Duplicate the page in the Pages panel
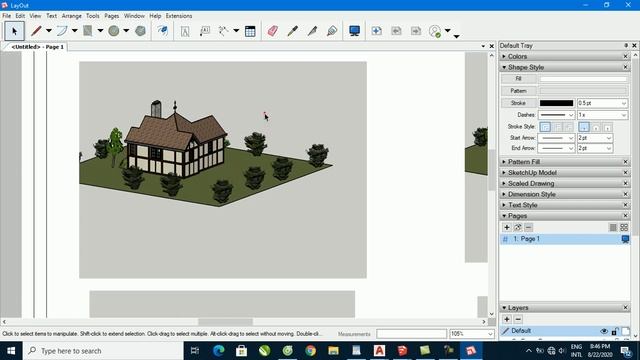This screenshot has width=640, height=360. pos(518,227)
